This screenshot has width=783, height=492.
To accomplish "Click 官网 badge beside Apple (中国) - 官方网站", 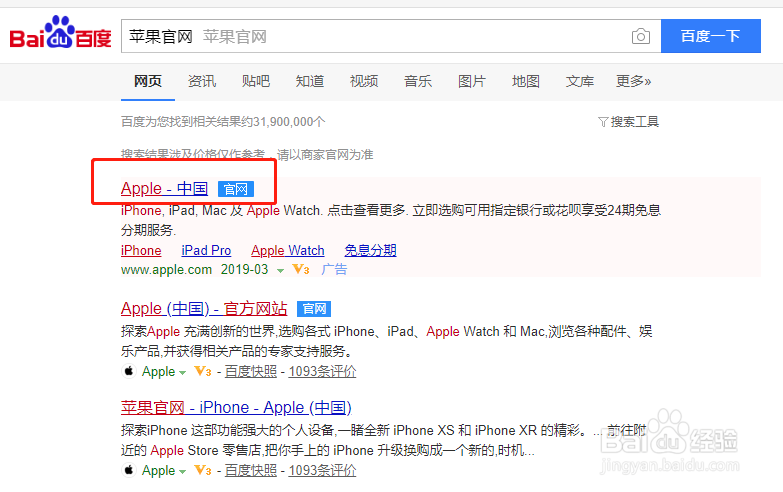I will (x=314, y=309).
